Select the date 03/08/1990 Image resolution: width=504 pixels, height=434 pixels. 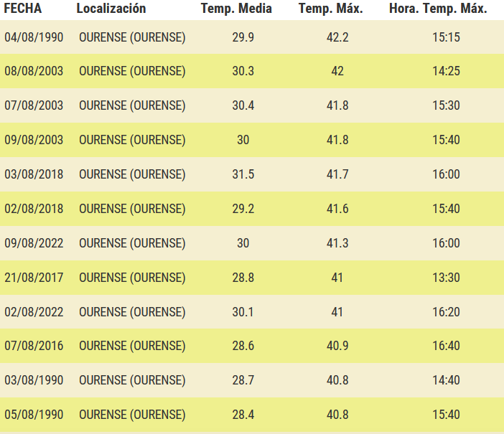34,380
